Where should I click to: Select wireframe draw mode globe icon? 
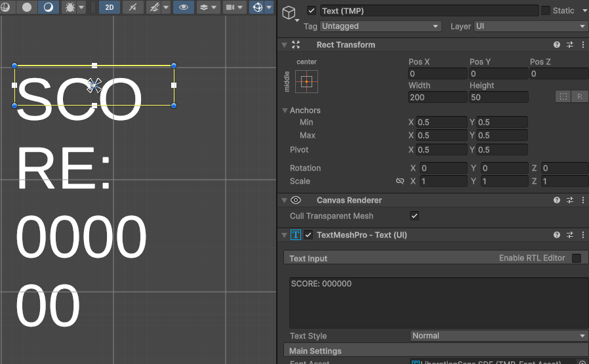click(x=6, y=7)
